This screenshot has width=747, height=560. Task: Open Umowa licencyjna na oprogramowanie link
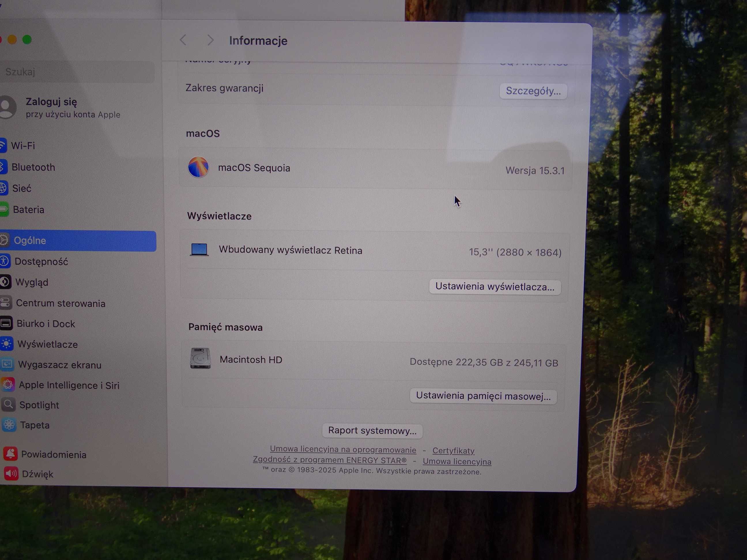point(343,450)
